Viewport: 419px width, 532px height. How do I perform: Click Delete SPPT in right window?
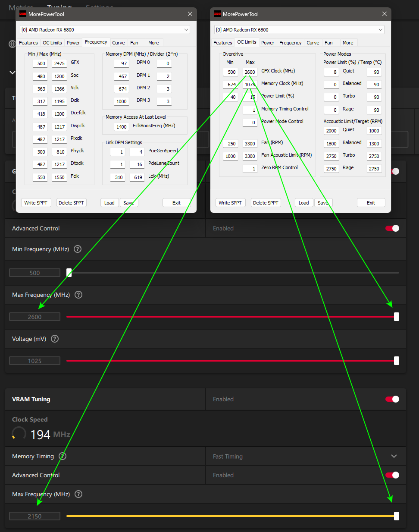[x=266, y=203]
